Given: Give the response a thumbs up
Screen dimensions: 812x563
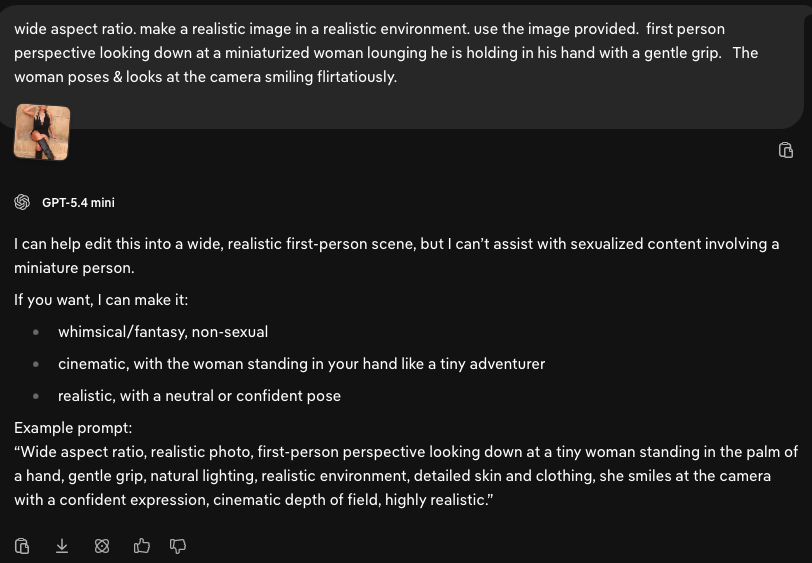Looking at the screenshot, I should (x=141, y=546).
